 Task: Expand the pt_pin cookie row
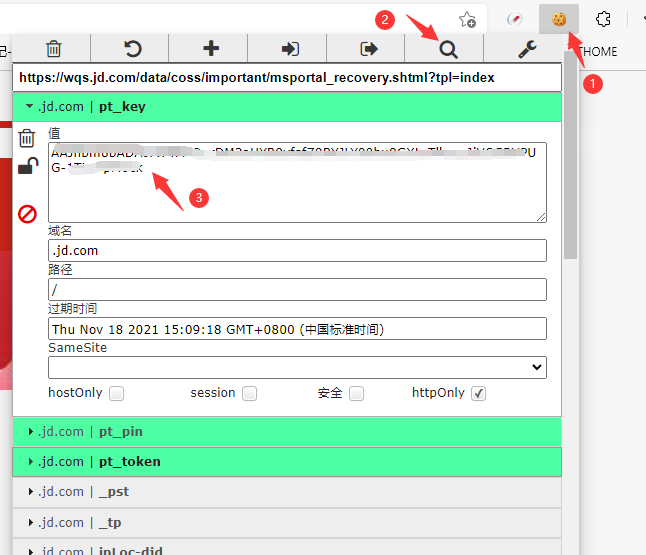point(287,432)
